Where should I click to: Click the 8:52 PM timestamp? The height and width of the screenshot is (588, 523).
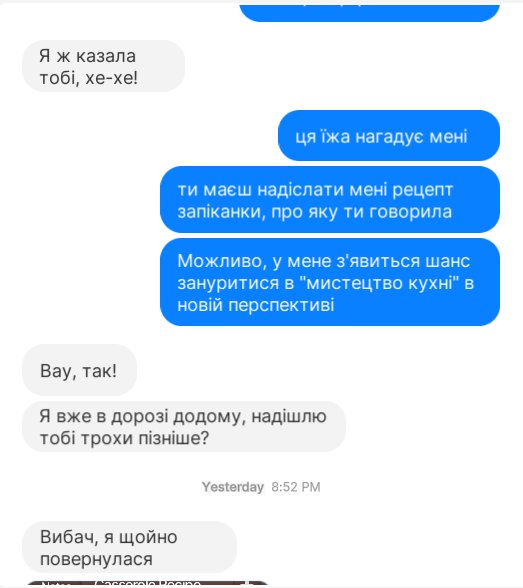tap(296, 487)
